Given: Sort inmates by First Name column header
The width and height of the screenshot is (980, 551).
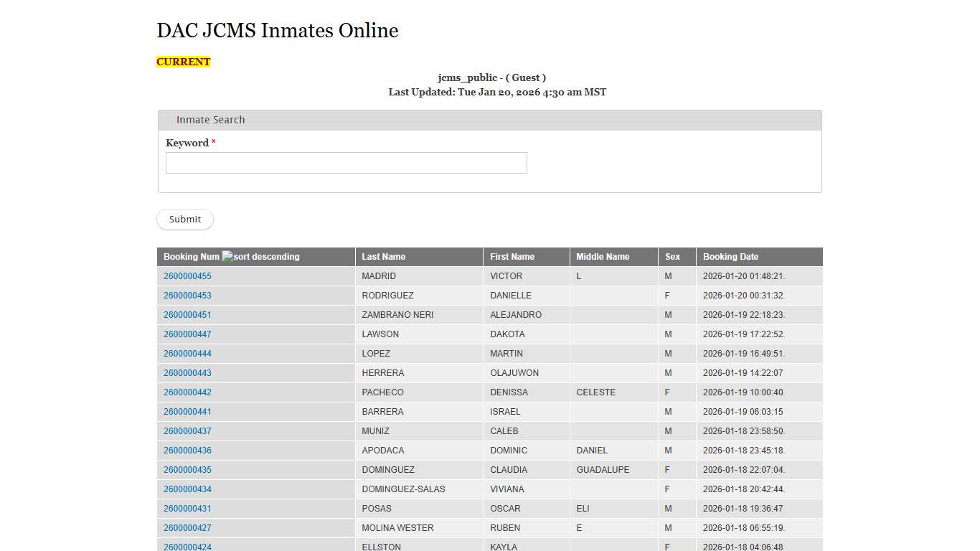Looking at the screenshot, I should 512,256.
